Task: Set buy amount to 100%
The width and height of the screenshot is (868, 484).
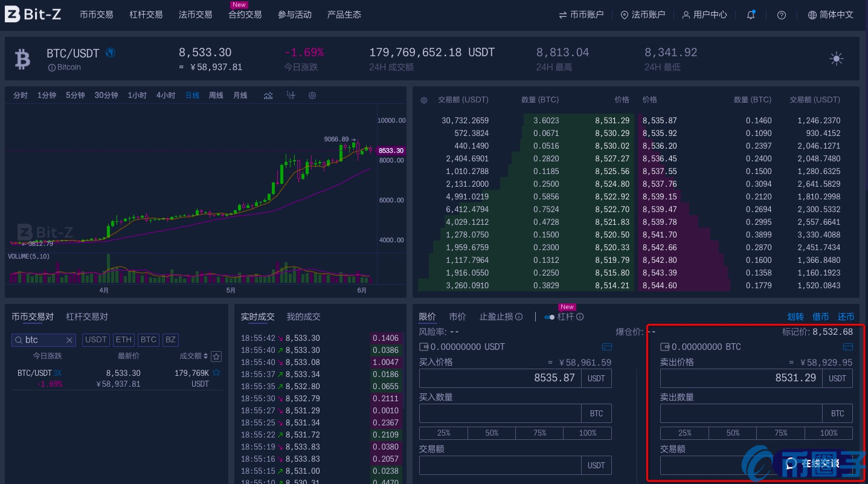Action: tap(588, 433)
